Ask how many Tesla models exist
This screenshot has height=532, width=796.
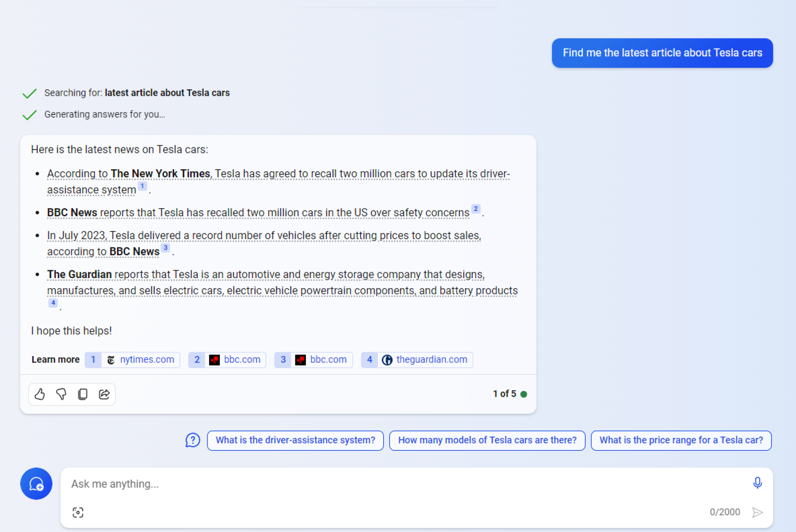pyautogui.click(x=487, y=440)
